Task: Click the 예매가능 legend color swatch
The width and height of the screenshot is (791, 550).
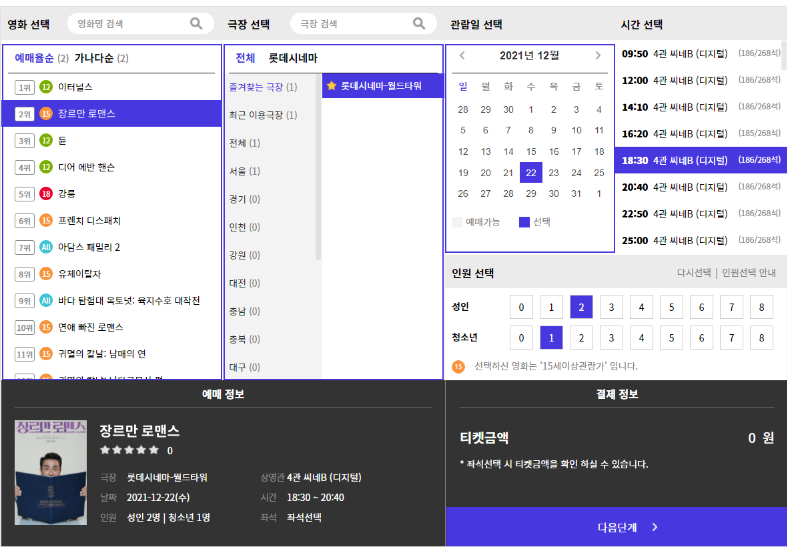Action: pyautogui.click(x=457, y=222)
